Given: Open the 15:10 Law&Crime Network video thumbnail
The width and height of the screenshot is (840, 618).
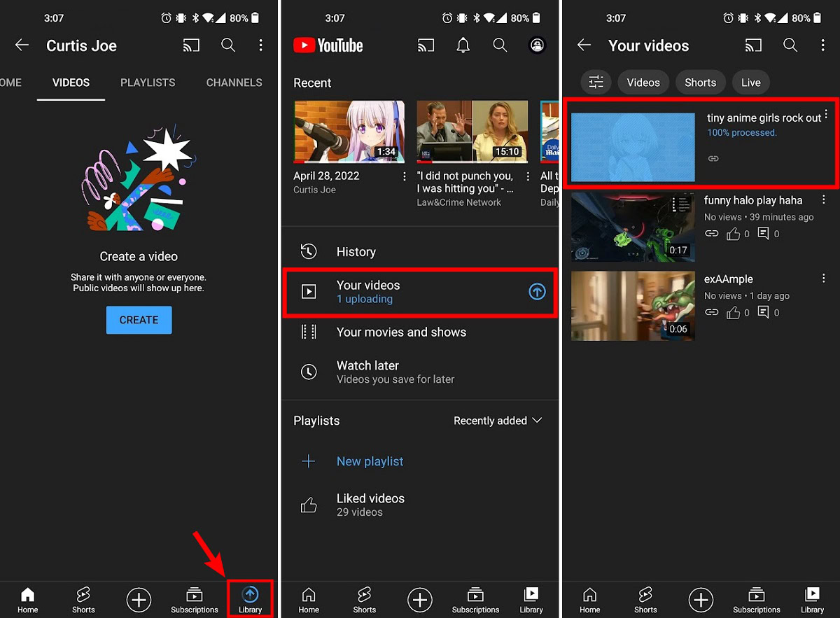Looking at the screenshot, I should (x=471, y=132).
